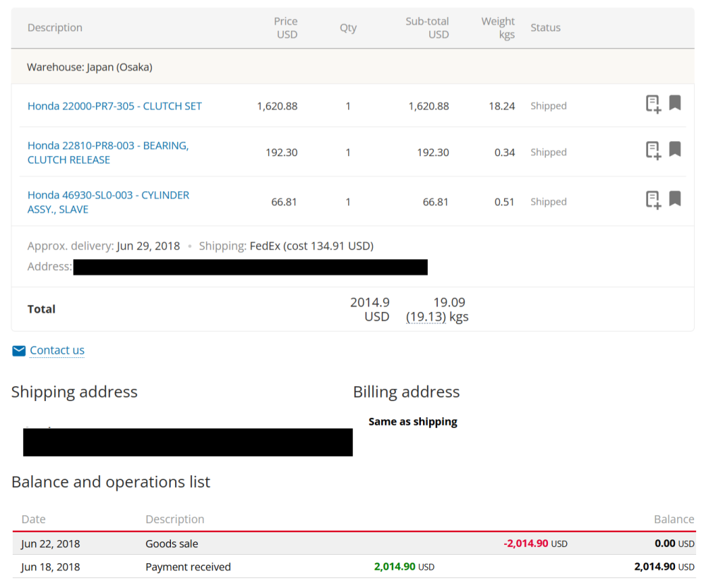
Task: Select the Goods sale operation row
Action: point(353,544)
